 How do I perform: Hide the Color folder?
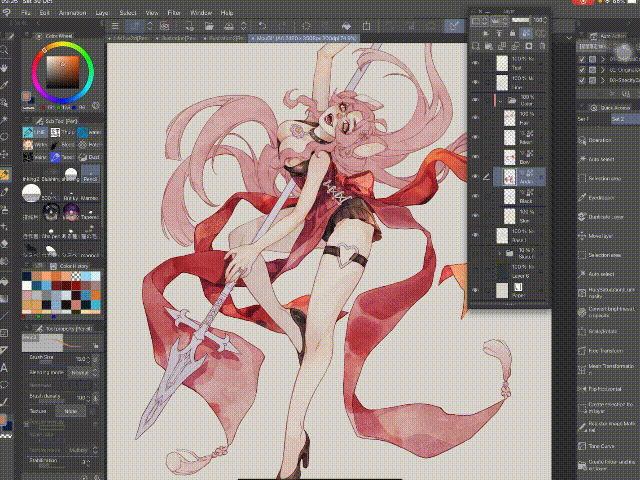(x=475, y=99)
